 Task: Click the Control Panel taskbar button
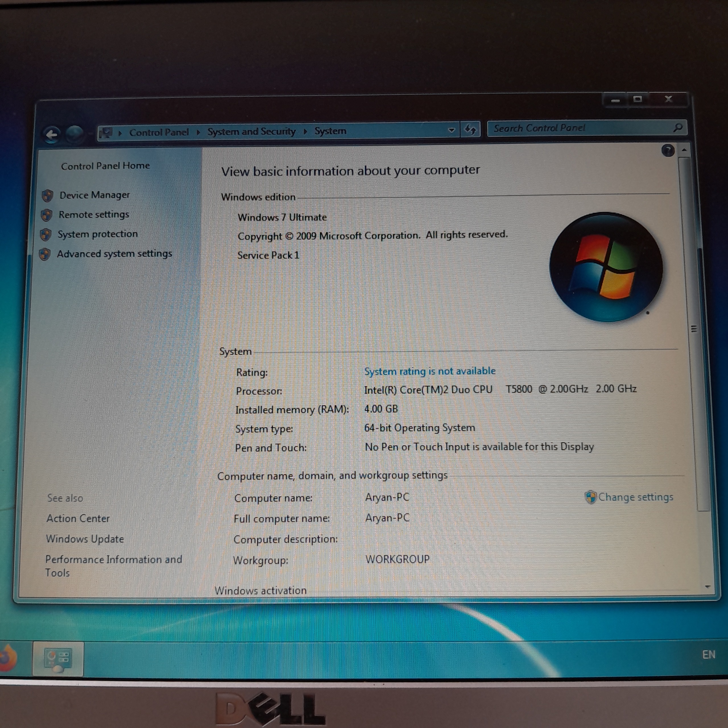tap(58, 659)
